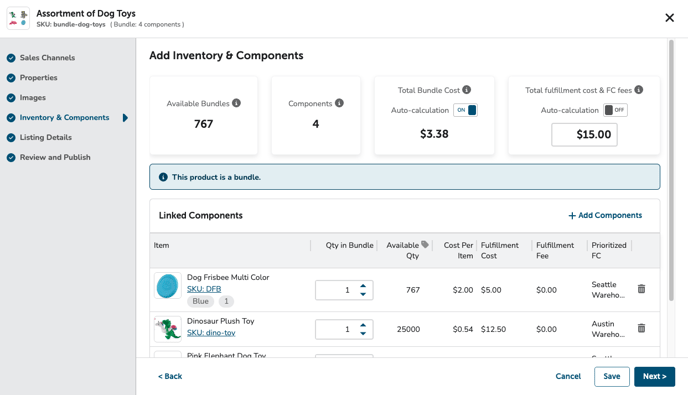
Task: Toggle fulfillment cost auto-calculation switch
Action: (x=615, y=110)
